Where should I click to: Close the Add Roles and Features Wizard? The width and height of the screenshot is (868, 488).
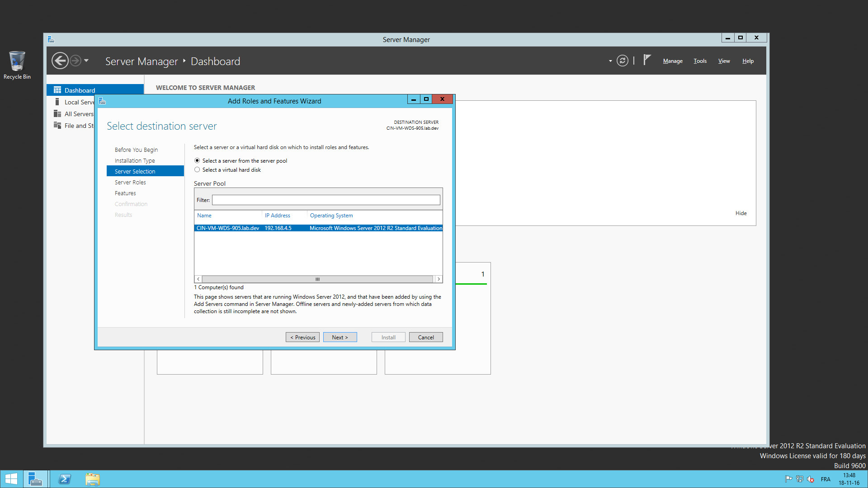coord(442,99)
